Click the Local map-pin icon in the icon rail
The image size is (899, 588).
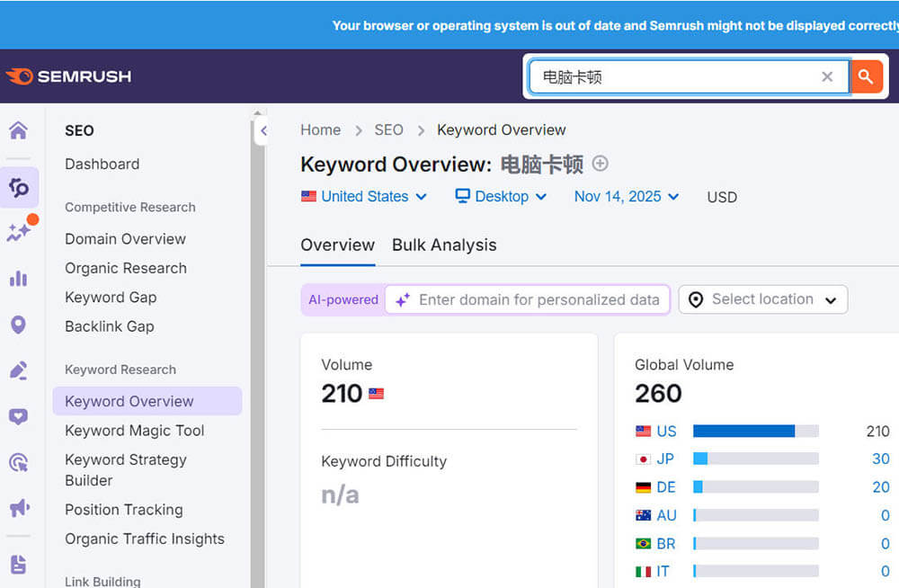[19, 325]
